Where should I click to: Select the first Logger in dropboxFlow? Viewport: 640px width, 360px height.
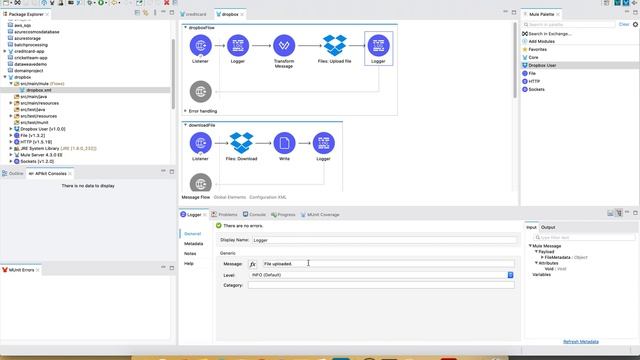[238, 45]
